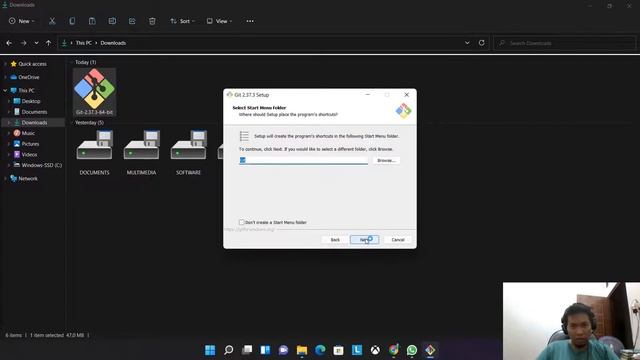Click the Start Menu folder name field

pos(303,160)
